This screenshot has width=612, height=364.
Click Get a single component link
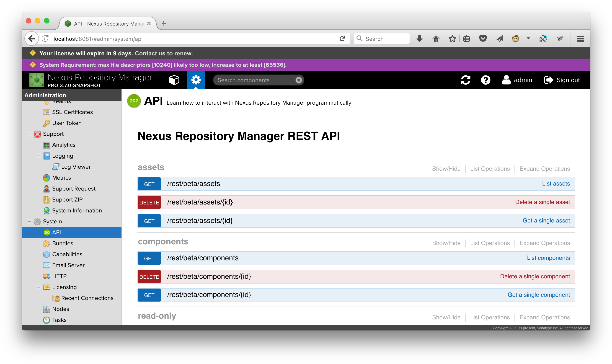coord(539,295)
